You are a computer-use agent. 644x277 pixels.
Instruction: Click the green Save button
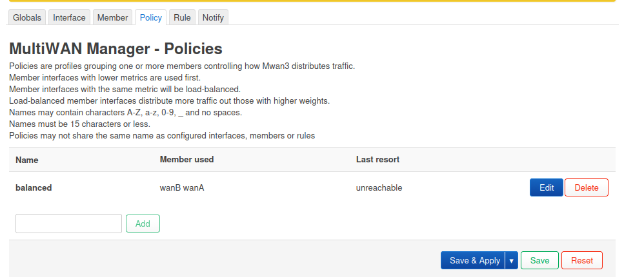click(539, 260)
